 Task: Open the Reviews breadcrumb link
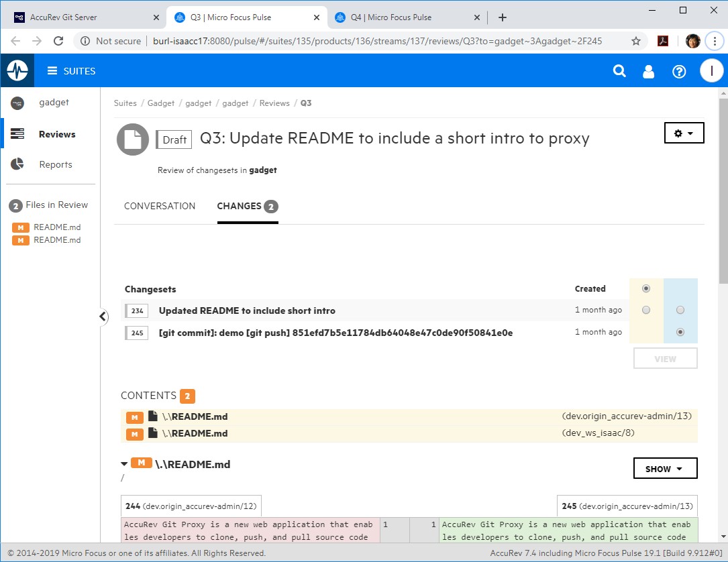(274, 103)
